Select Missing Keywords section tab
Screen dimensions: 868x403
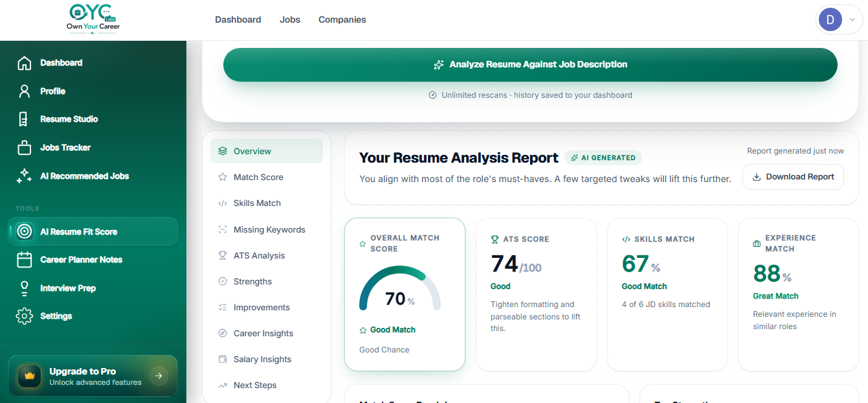click(x=267, y=229)
